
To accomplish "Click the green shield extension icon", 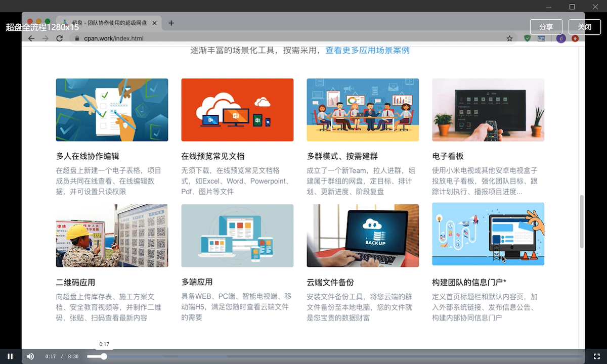I will pos(527,38).
